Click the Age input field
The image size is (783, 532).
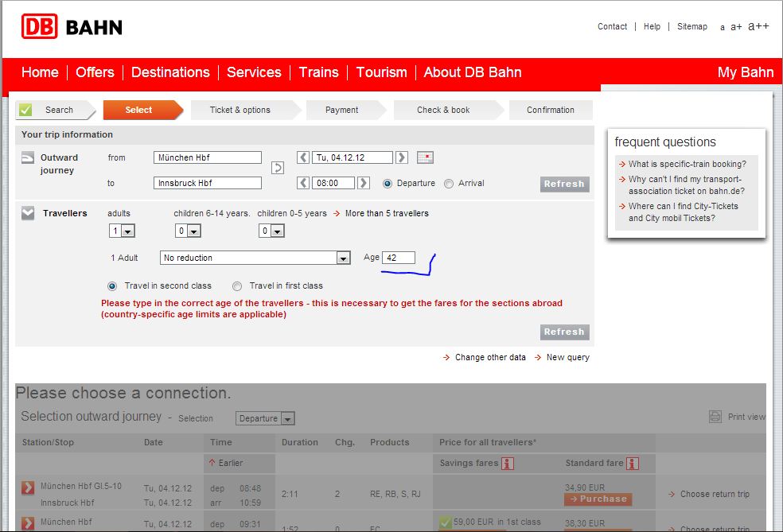pyautogui.click(x=399, y=258)
